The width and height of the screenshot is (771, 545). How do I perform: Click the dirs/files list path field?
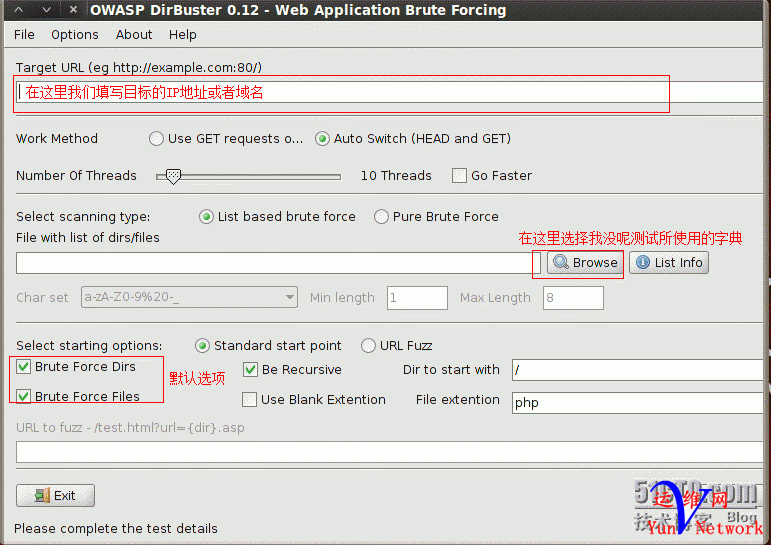coord(278,263)
